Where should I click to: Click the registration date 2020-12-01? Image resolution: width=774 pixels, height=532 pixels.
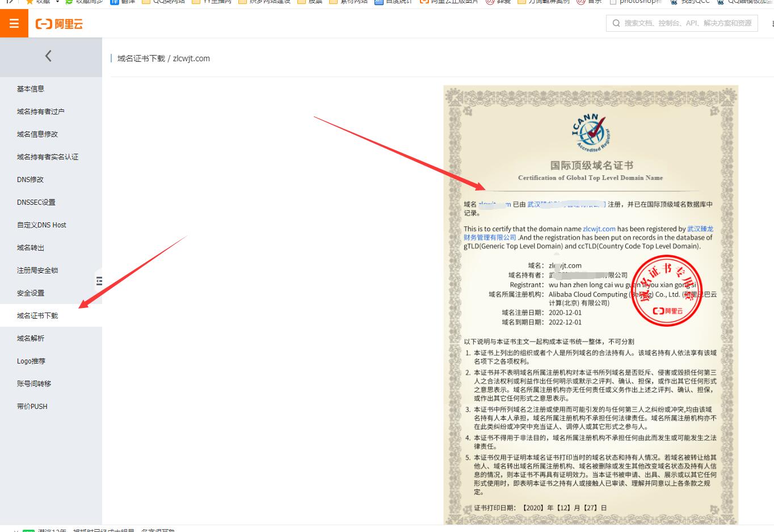[x=565, y=313]
